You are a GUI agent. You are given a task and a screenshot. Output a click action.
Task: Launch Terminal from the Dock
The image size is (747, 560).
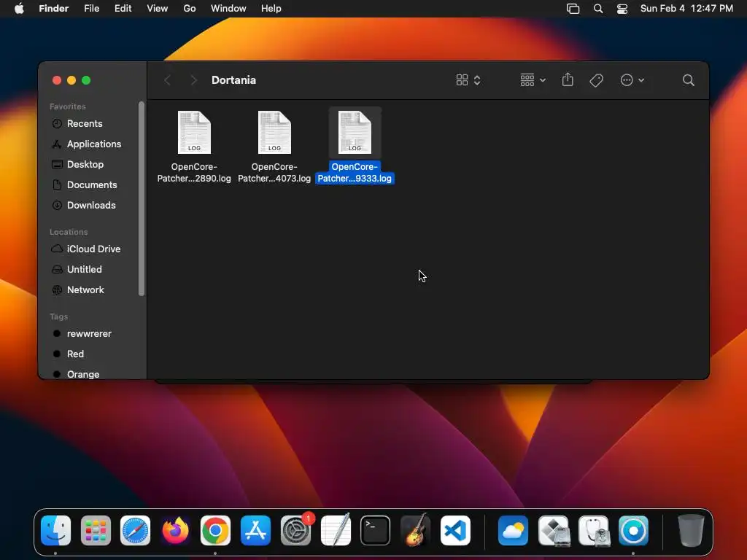[x=376, y=531]
